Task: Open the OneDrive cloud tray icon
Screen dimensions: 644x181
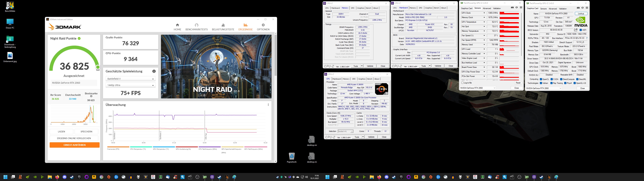Action: tap(298, 177)
